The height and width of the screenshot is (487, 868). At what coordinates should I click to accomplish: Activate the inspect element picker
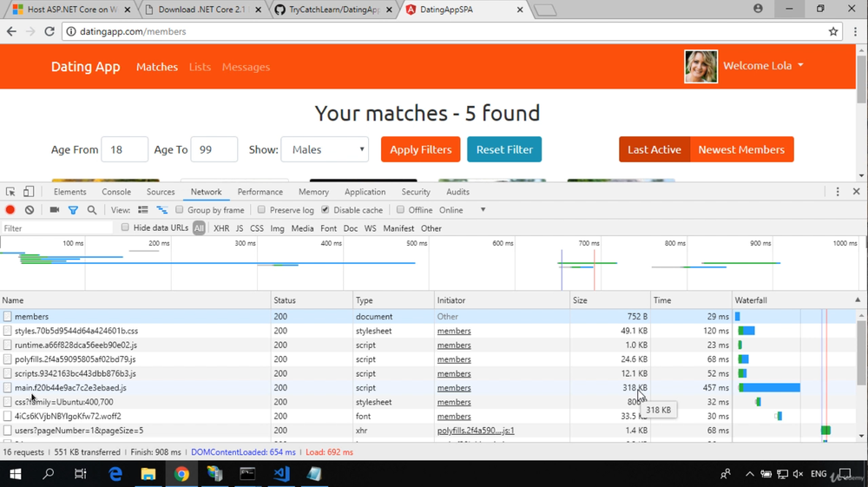tap(10, 192)
